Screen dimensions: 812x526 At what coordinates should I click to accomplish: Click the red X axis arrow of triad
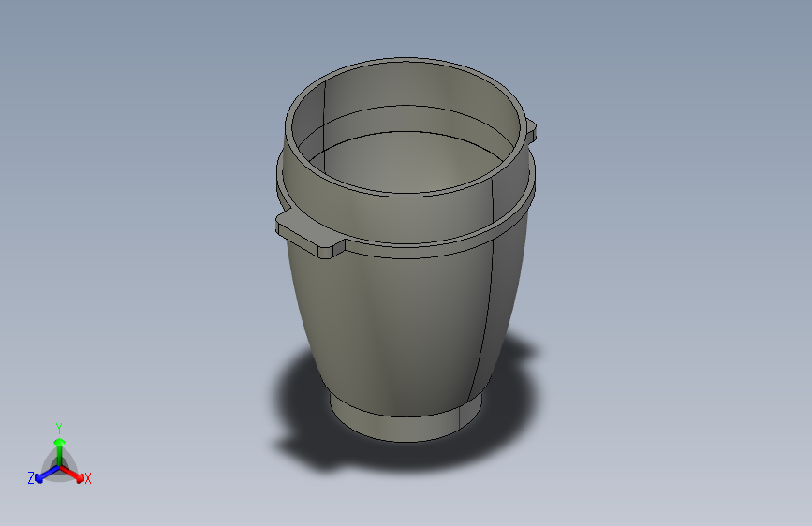72,474
